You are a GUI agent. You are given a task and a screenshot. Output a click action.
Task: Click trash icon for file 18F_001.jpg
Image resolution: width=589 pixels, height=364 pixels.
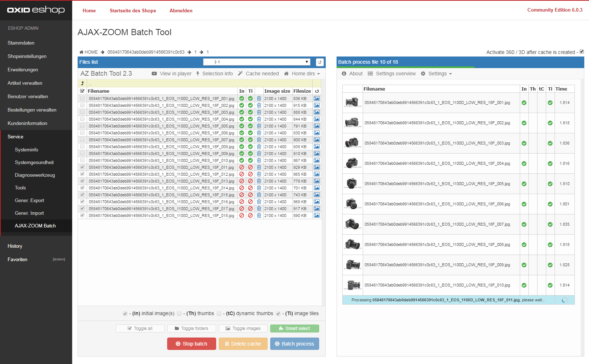[x=259, y=99]
